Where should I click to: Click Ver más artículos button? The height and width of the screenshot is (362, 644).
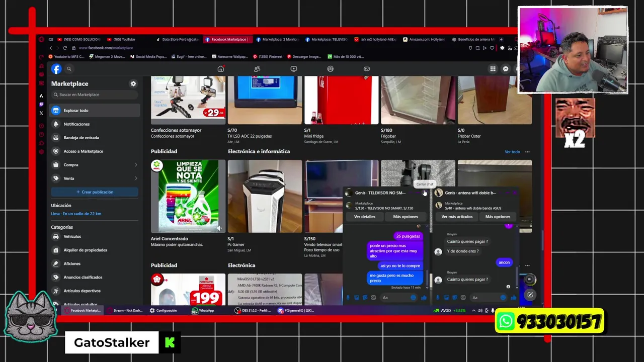click(457, 217)
